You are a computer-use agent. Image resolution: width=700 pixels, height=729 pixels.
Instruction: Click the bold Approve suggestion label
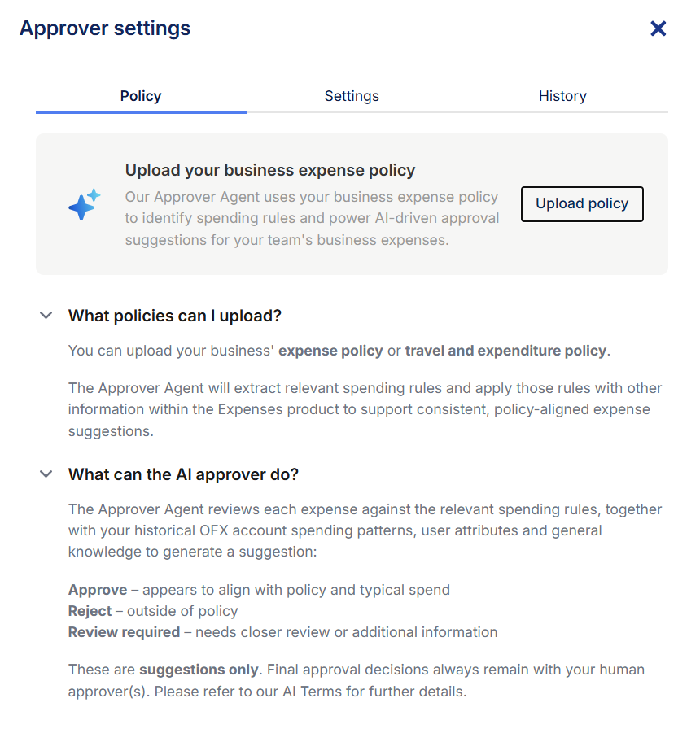pyautogui.click(x=98, y=590)
